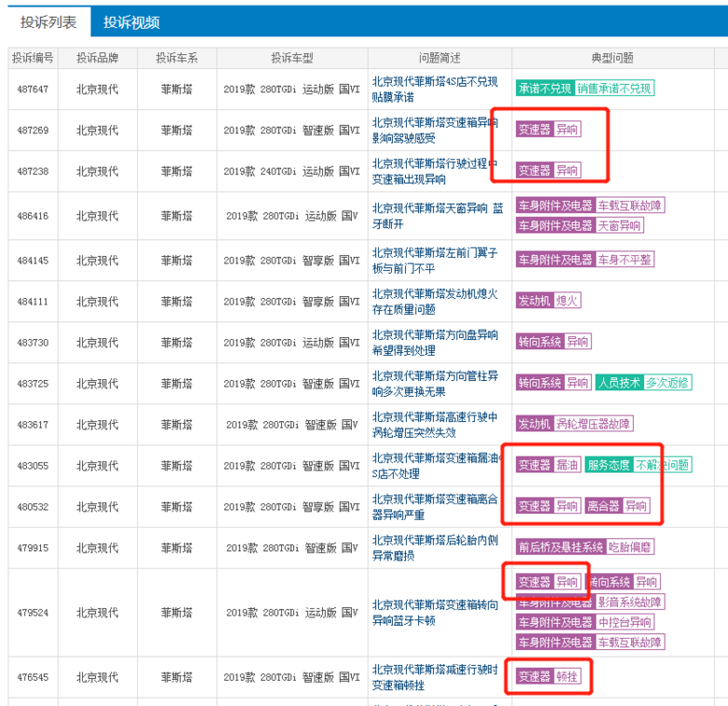This screenshot has width=728, height=706.
Task: Open complaint 北京现代菲斯塔发动机熄火存在质量问题
Action: click(x=435, y=302)
